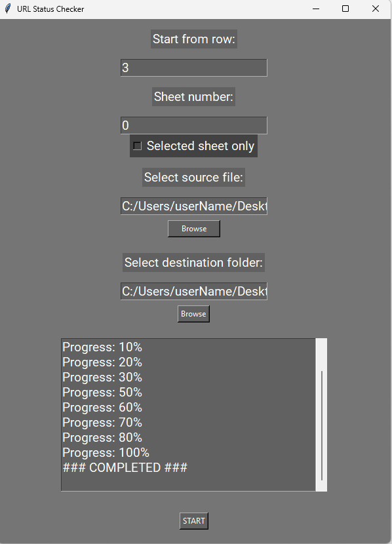
Task: Click Browse under Select source file
Action: coord(193,228)
